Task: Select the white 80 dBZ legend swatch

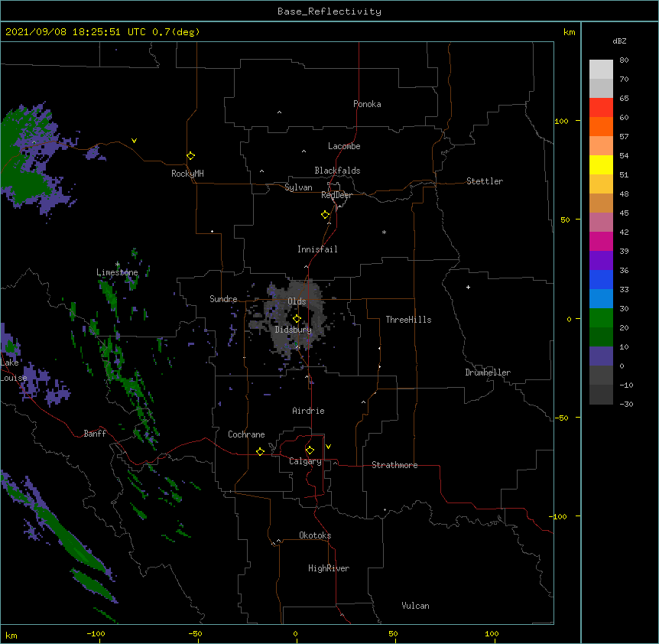Action: 601,70
